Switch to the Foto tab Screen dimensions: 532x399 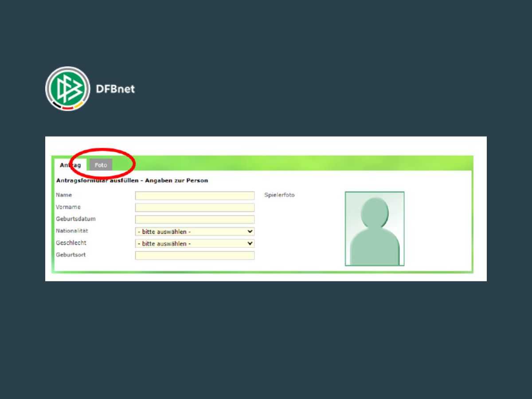(101, 165)
